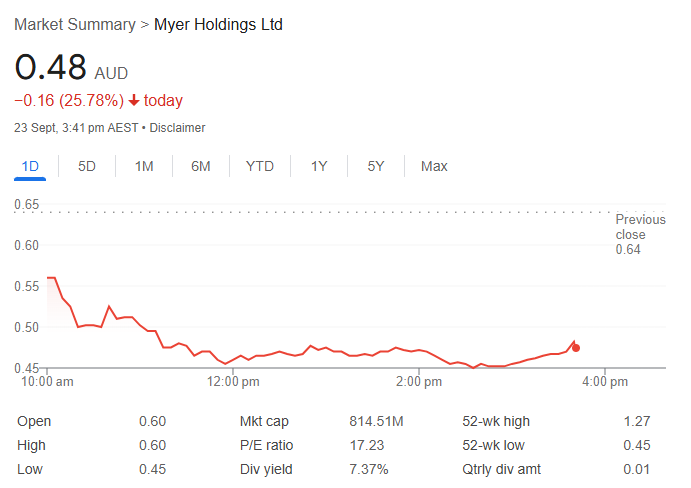Image resolution: width=691 pixels, height=488 pixels.
Task: Click the 12:00 pm axis label
Action: (x=233, y=381)
